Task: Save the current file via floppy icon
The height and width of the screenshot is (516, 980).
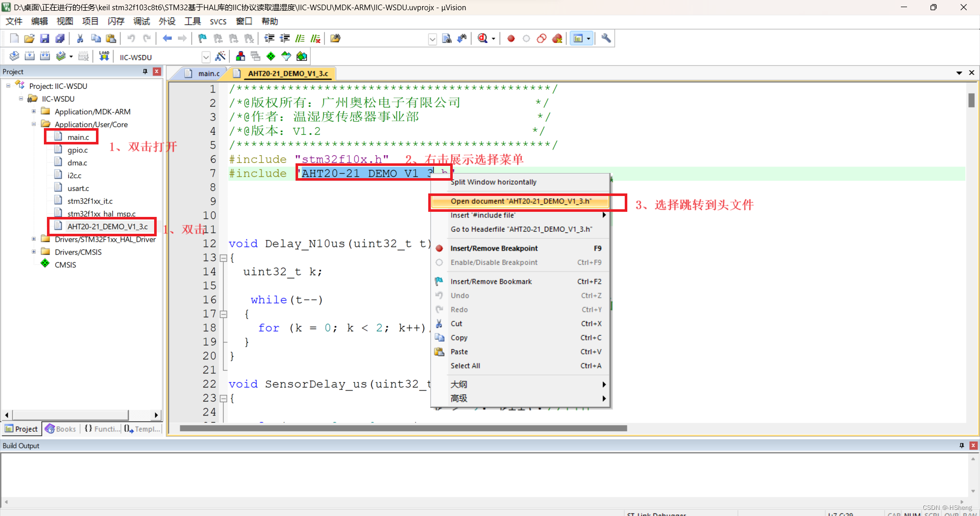Action: [x=45, y=38]
